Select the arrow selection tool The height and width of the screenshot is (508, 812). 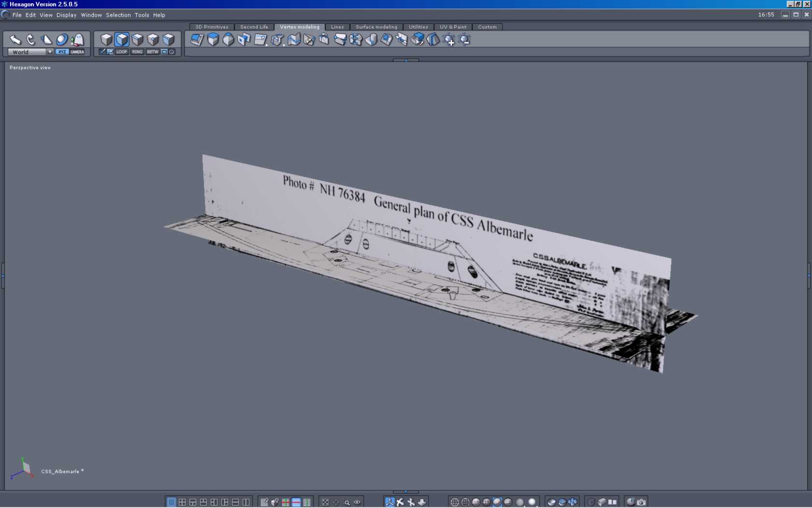pyautogui.click(x=15, y=40)
